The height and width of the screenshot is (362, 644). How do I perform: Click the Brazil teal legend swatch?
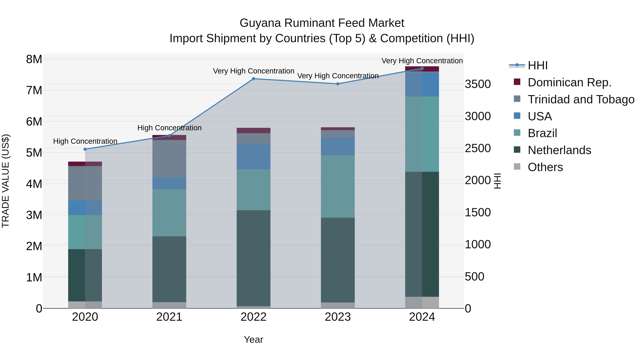pos(517,132)
